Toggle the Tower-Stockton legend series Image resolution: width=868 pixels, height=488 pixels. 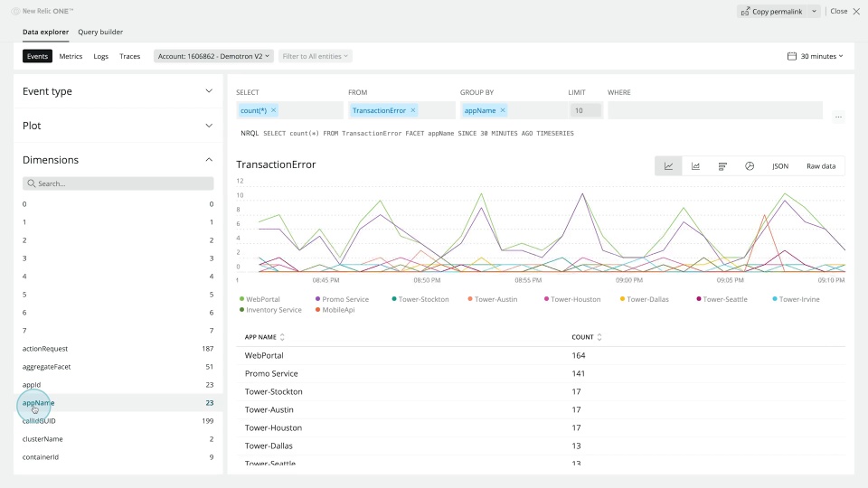pos(420,299)
